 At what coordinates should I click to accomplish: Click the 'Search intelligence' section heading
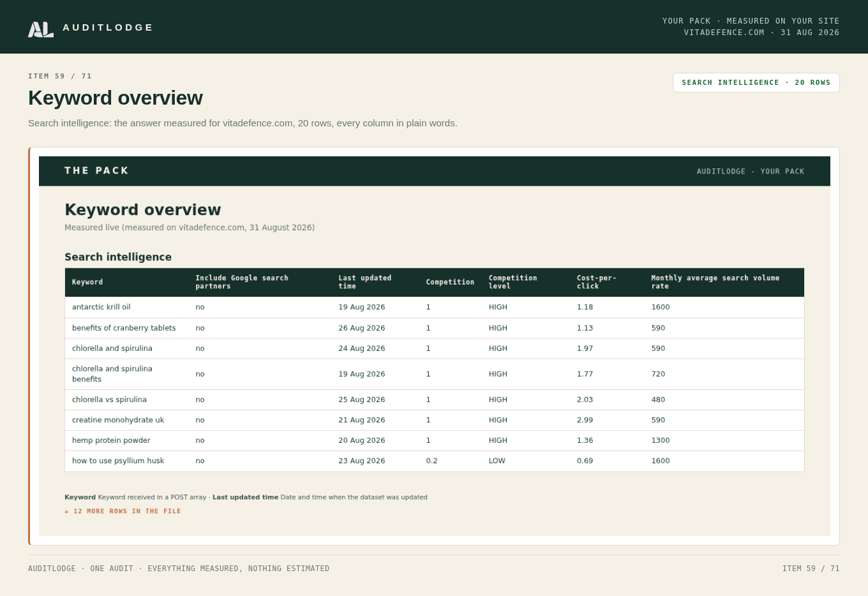(x=118, y=257)
